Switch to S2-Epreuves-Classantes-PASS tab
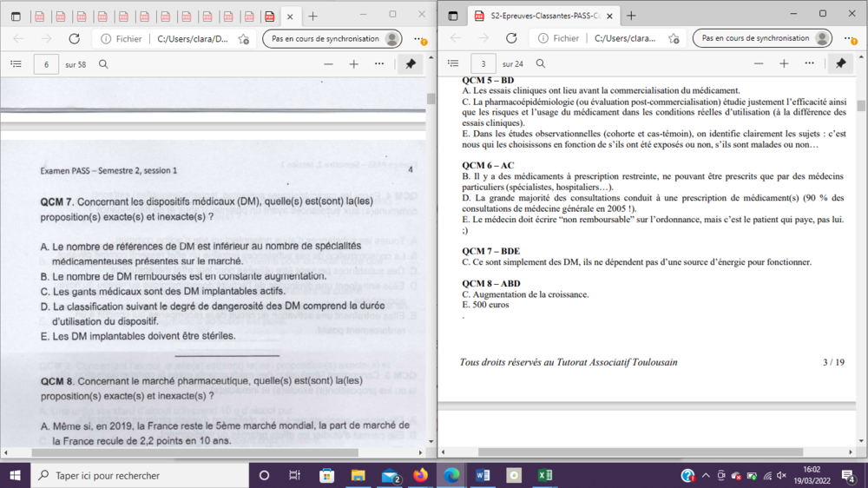The width and height of the screenshot is (868, 488). [538, 16]
